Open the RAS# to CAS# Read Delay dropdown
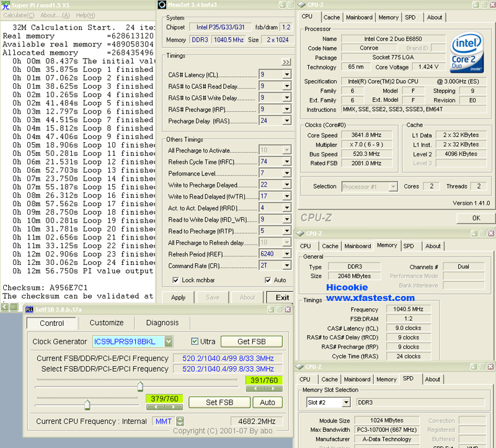Viewport: 496px width, 448px height. coord(286,86)
